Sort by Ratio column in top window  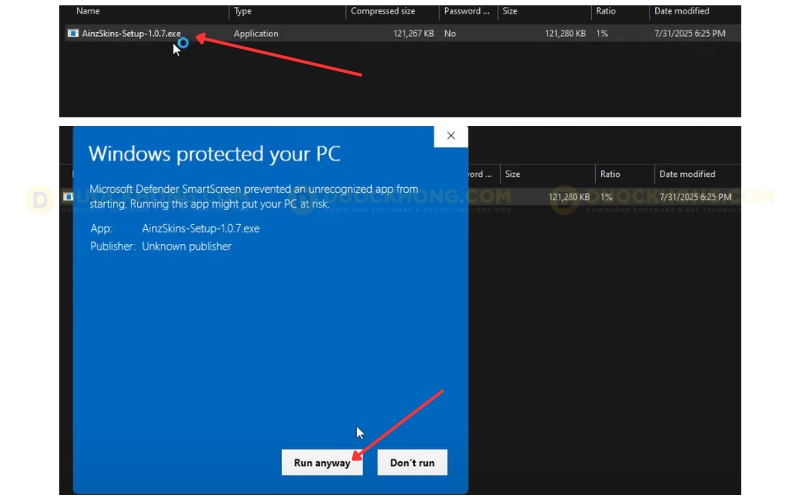click(x=606, y=11)
